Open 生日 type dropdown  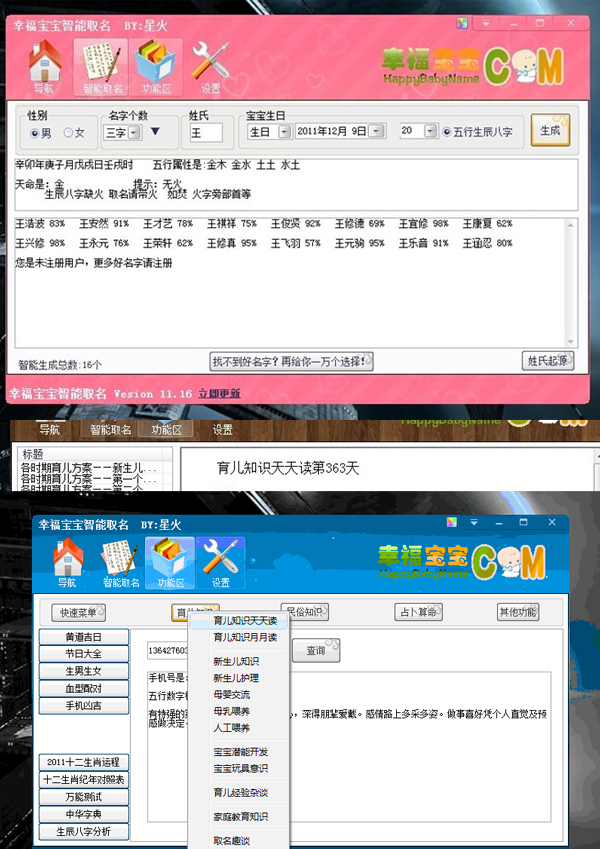[284, 132]
